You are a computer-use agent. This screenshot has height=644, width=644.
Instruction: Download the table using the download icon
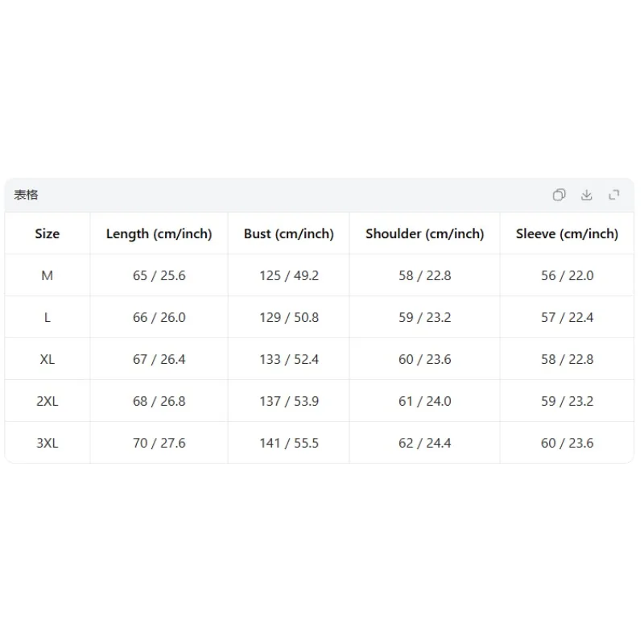coord(587,195)
